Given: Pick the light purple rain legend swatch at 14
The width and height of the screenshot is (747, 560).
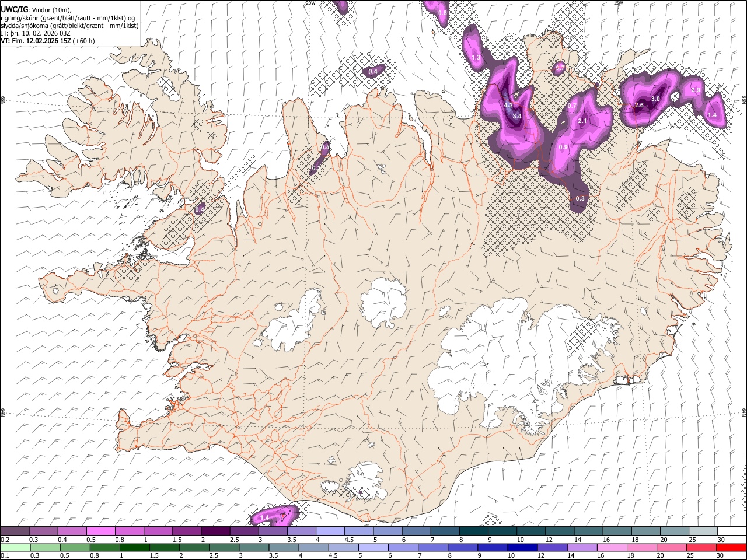Looking at the screenshot, I should [x=582, y=547].
